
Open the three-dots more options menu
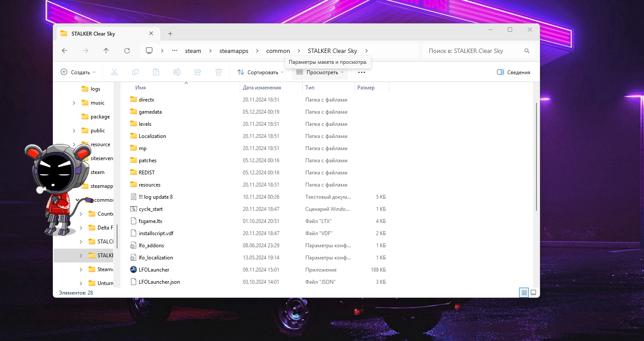(x=362, y=72)
